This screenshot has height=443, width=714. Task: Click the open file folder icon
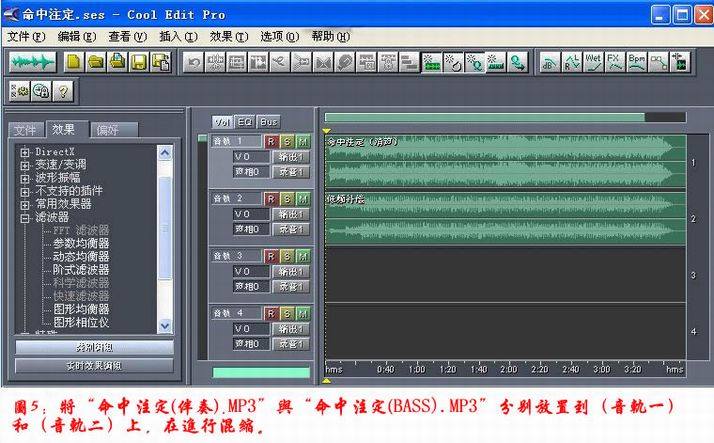96,62
